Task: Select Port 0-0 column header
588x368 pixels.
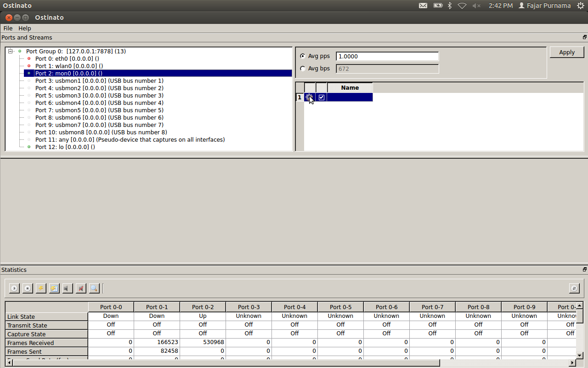Action: (x=111, y=307)
